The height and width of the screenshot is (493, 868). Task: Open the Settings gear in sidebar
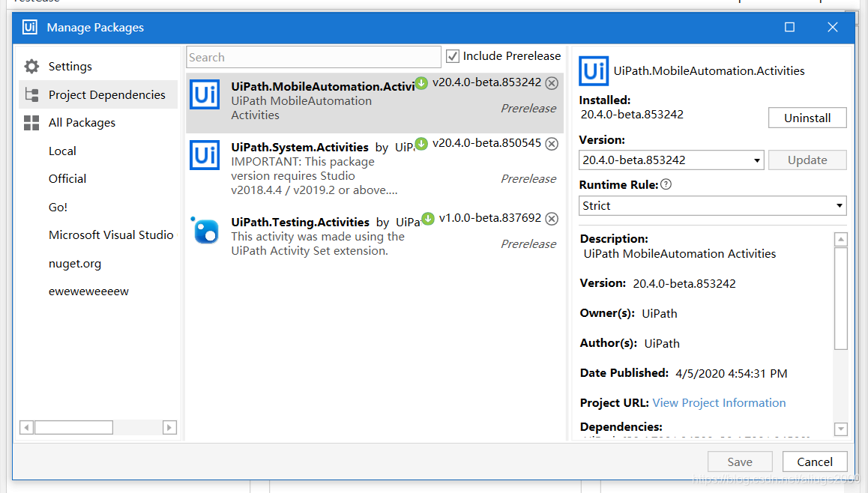tap(31, 67)
